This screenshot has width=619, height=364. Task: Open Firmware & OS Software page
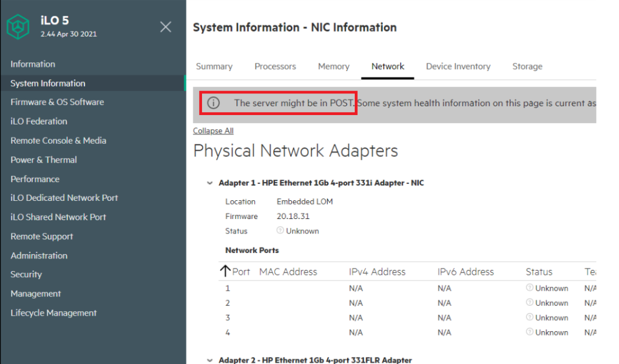(57, 102)
